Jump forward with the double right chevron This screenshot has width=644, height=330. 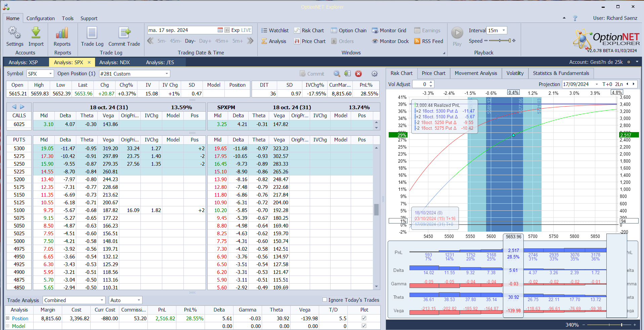[x=250, y=41]
